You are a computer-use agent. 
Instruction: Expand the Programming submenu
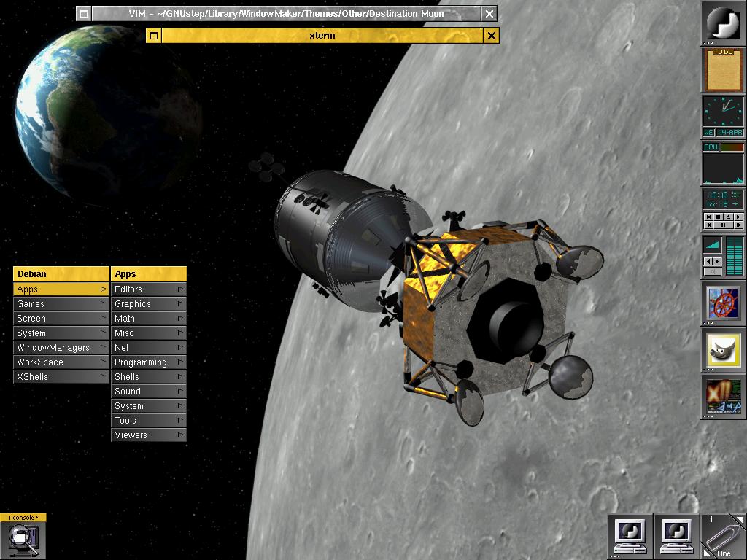[x=148, y=362]
